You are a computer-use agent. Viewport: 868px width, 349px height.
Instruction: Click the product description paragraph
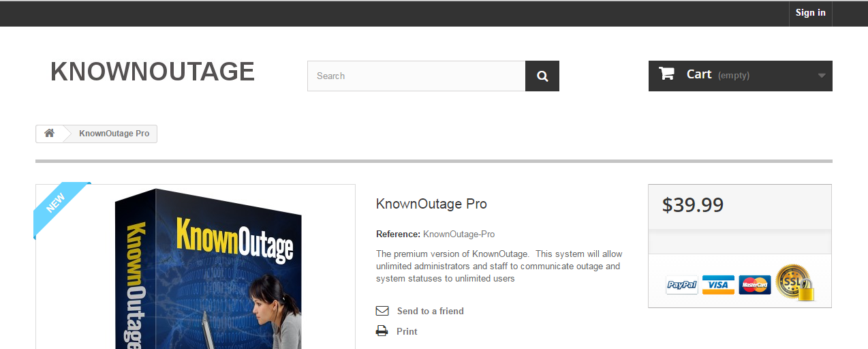pos(499,266)
